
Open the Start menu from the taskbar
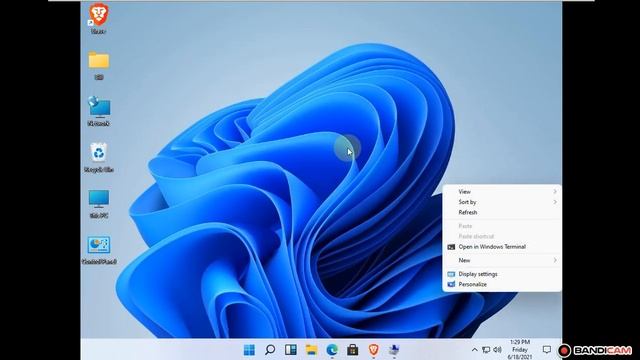tap(249, 350)
